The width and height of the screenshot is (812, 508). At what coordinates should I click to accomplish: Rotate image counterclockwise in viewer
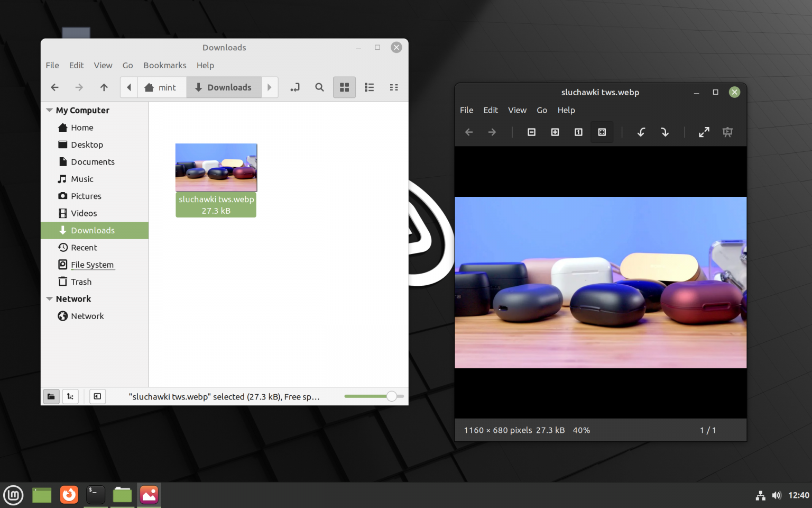641,132
